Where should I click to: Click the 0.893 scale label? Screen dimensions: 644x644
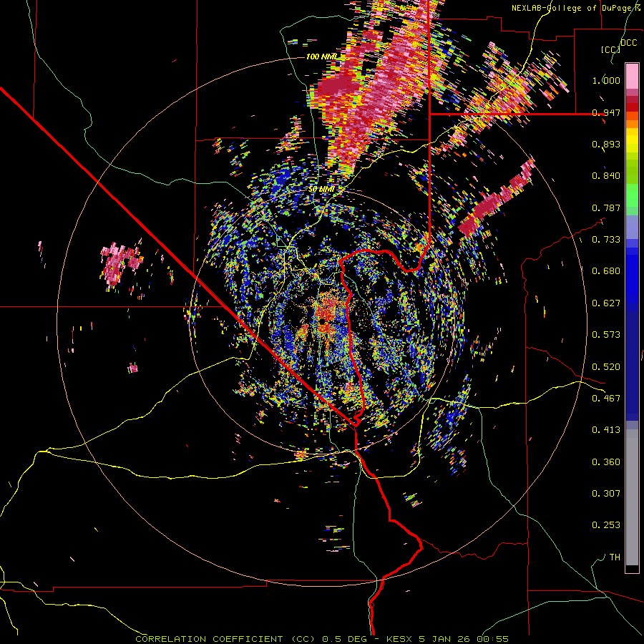tap(606, 144)
